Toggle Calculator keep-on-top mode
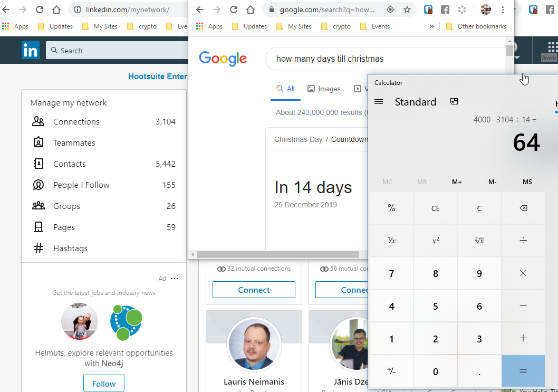 coord(454,101)
